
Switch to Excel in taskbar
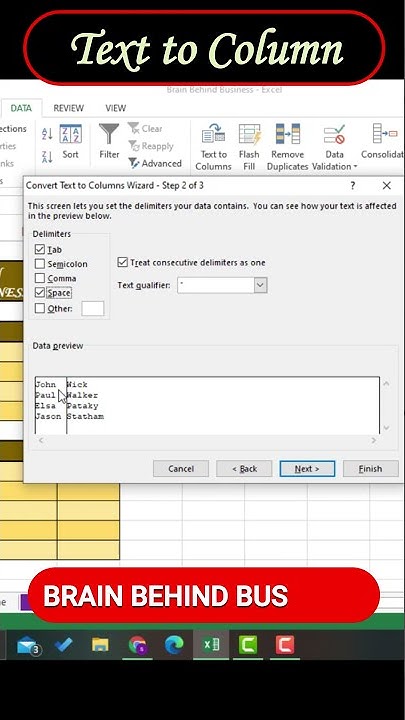[x=211, y=645]
